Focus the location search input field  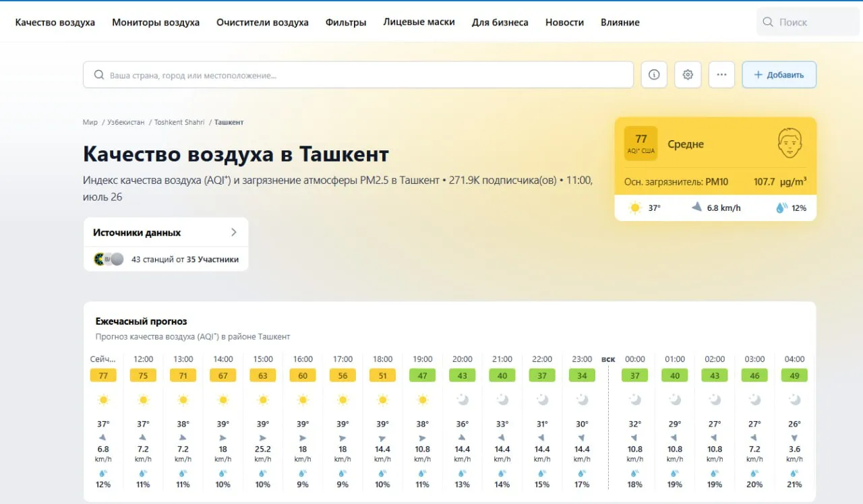click(364, 75)
